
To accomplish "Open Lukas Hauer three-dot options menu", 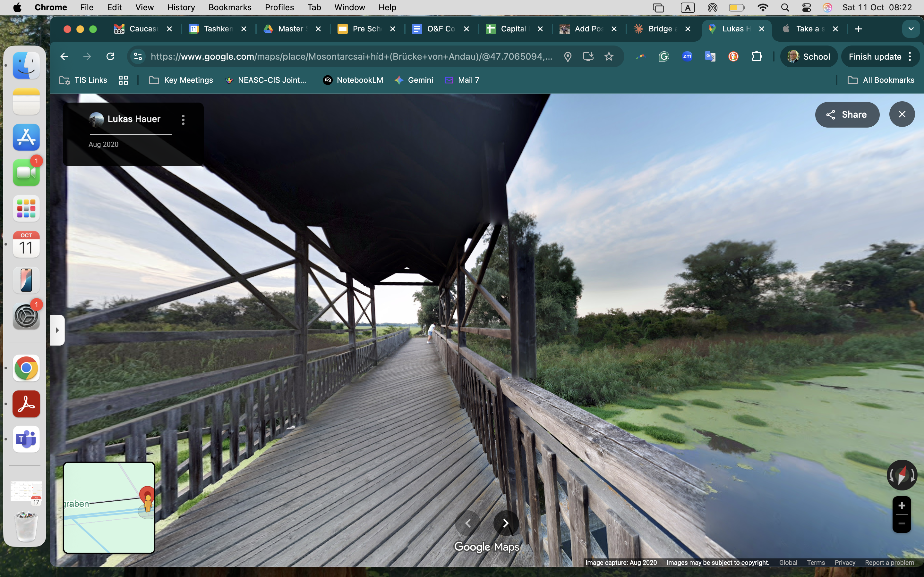I will (183, 120).
